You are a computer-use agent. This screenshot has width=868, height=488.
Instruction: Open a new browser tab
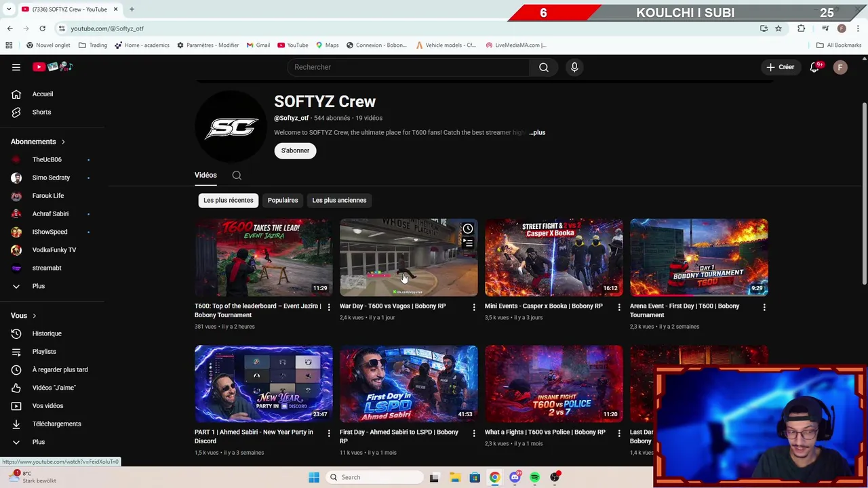pyautogui.click(x=132, y=9)
